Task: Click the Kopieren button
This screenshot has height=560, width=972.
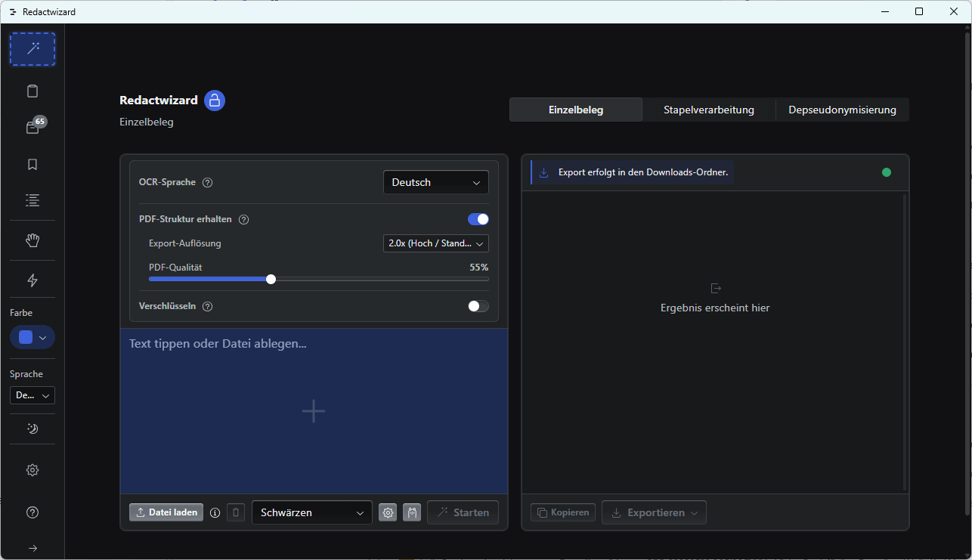Action: (563, 512)
